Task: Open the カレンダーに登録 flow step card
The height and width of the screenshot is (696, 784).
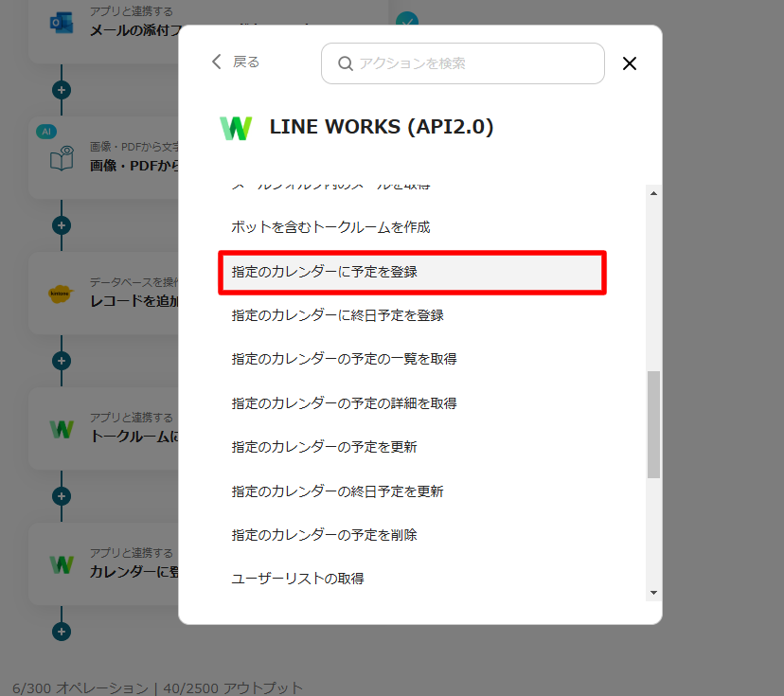Action: (x=104, y=564)
